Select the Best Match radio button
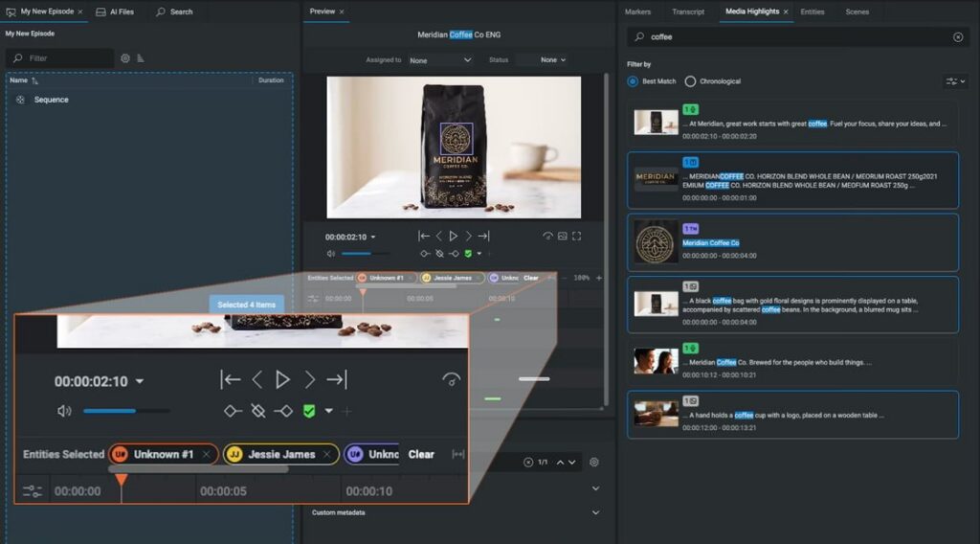The height and width of the screenshot is (544, 980). pyautogui.click(x=633, y=81)
